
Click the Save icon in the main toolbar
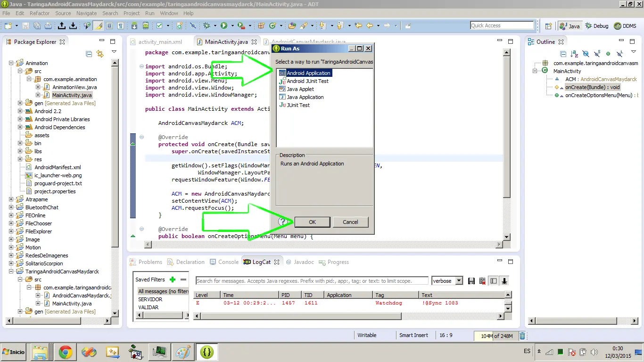tap(25, 26)
